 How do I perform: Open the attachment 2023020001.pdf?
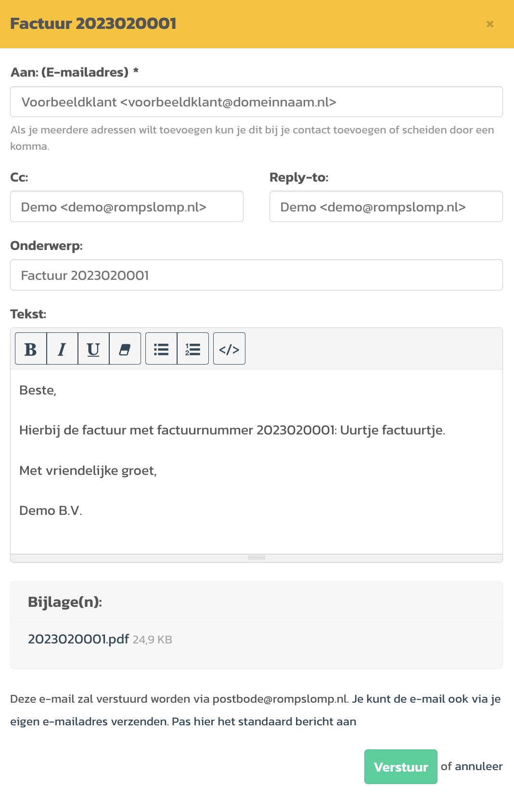coord(78,639)
